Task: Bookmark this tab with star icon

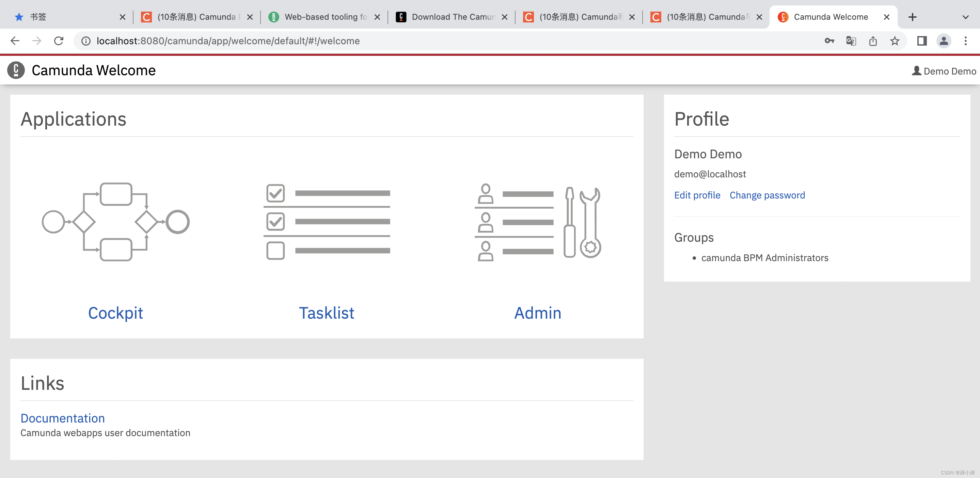Action: pyautogui.click(x=895, y=41)
